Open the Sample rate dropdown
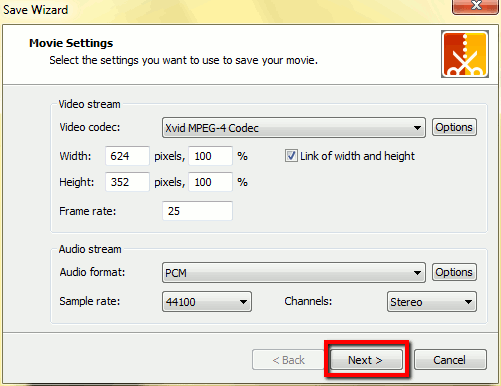 coord(207,302)
